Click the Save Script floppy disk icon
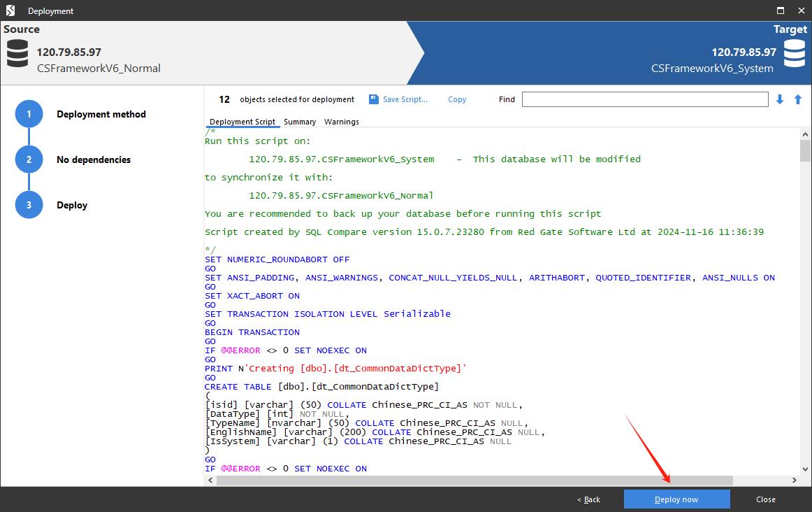Screen dimensions: 812x512 (373, 99)
